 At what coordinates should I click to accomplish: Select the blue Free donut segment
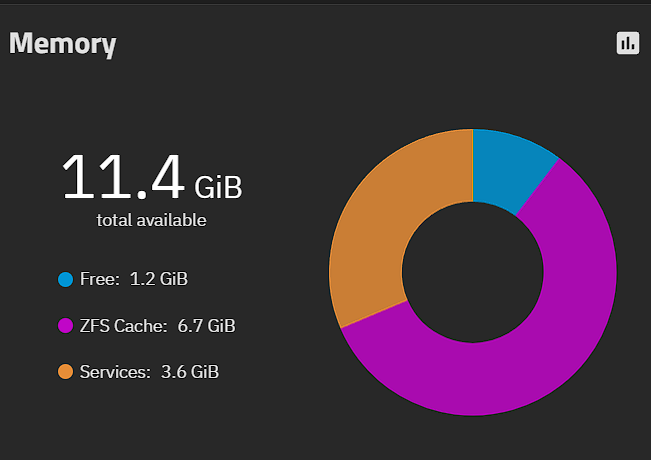[x=509, y=168]
